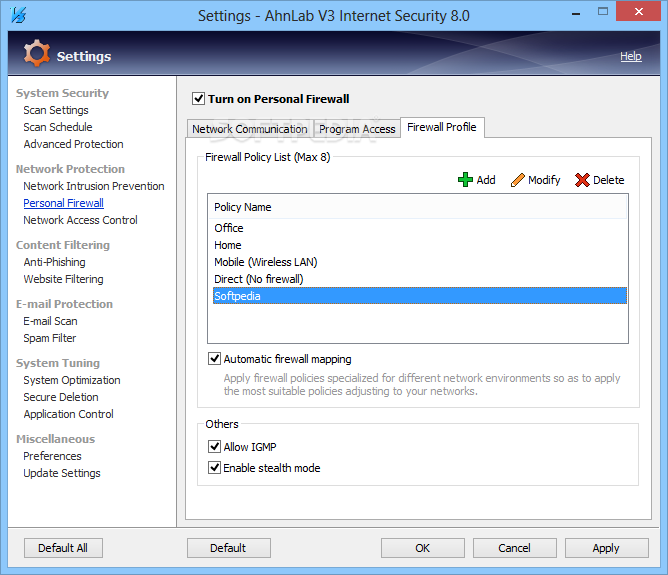Go to Website Filtering settings
The image size is (668, 575).
[63, 279]
